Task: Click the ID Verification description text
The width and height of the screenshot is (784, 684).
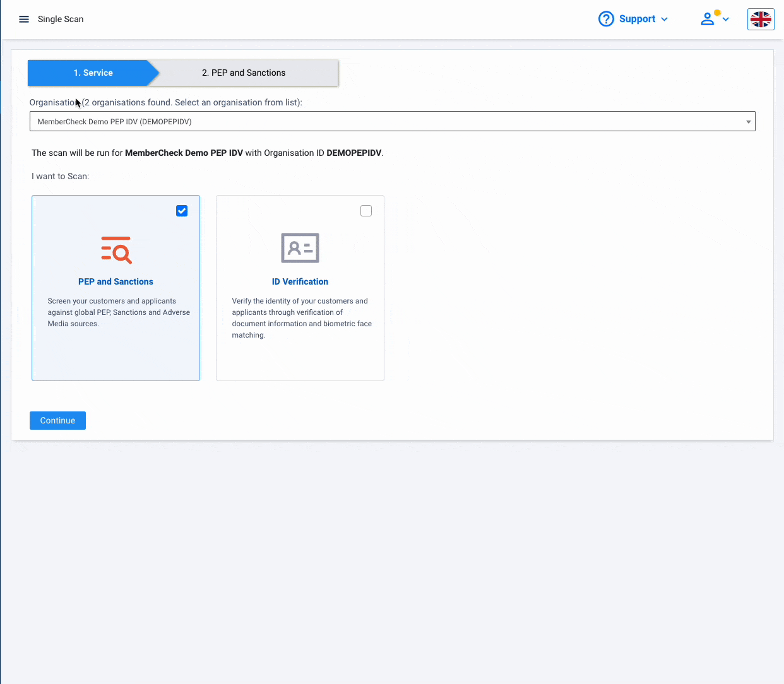Action: click(x=302, y=318)
